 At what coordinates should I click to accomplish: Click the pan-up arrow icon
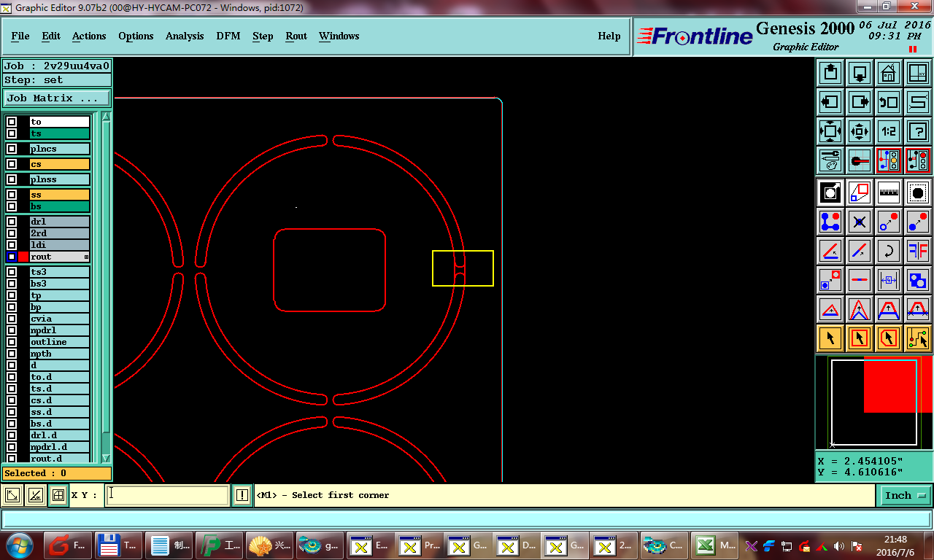(x=830, y=73)
